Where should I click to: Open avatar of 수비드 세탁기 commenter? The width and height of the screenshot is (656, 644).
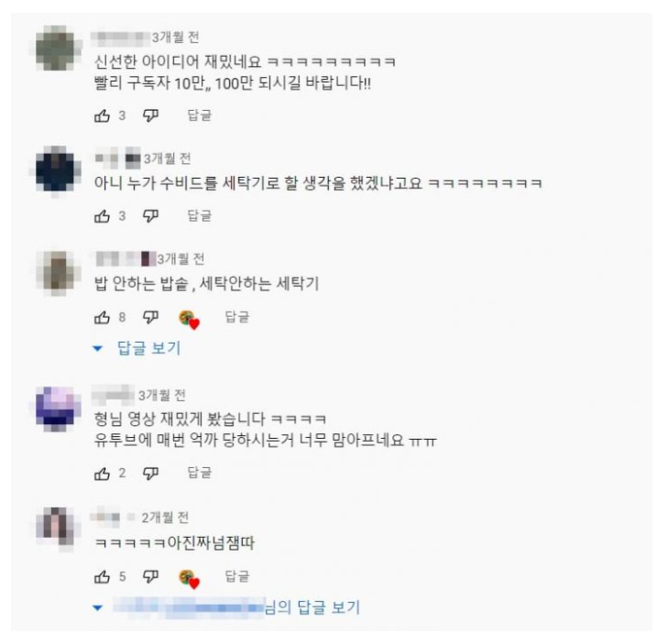tap(57, 170)
